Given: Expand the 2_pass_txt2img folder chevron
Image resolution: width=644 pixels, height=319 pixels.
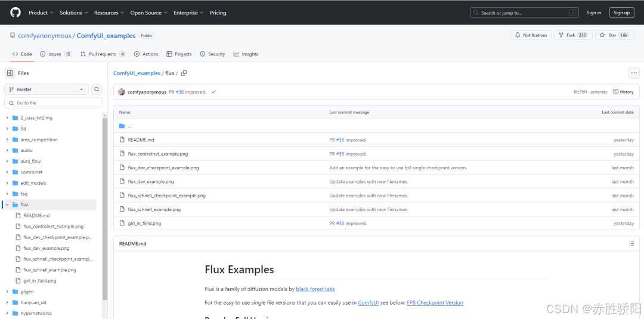Looking at the screenshot, I should 7,118.
